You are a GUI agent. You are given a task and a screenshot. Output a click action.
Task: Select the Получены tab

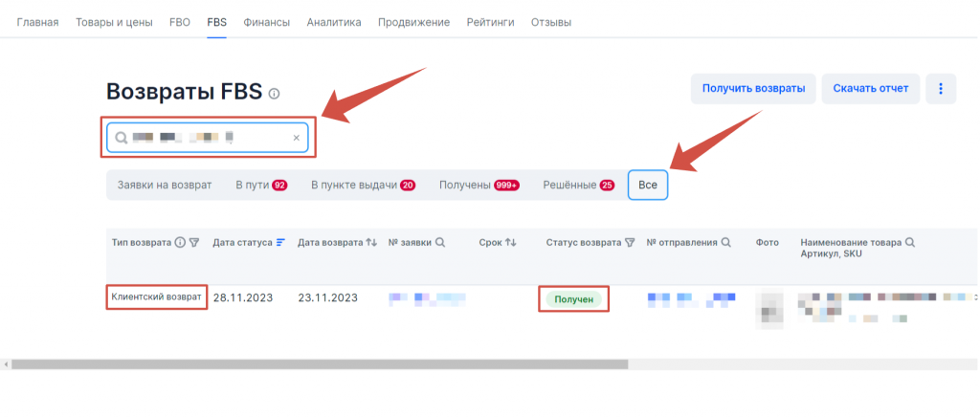[x=479, y=185]
